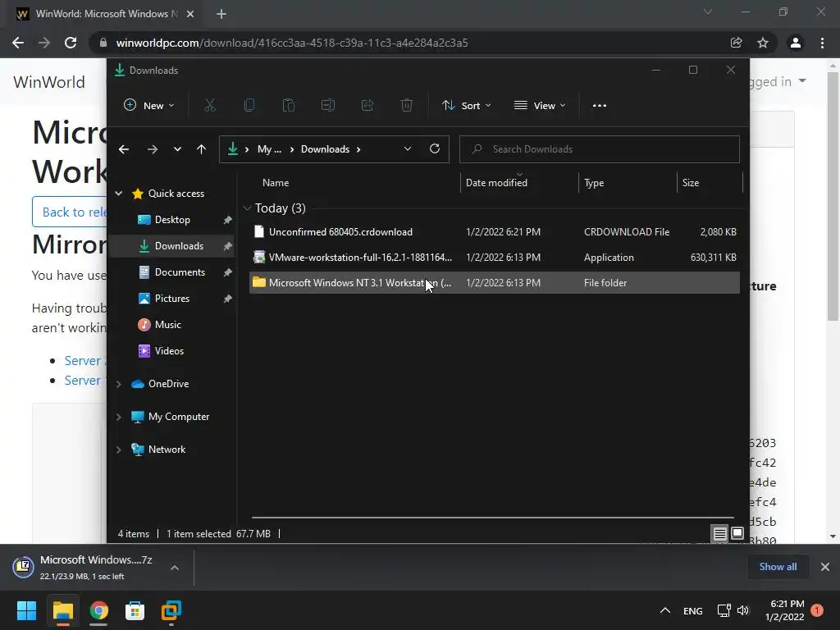This screenshot has height=630, width=840.
Task: Select Videos in navigation pane
Action: pyautogui.click(x=171, y=351)
